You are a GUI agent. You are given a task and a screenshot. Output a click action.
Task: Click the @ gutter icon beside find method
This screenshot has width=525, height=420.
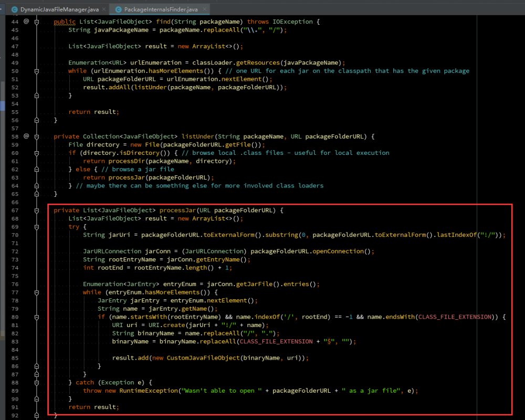(x=26, y=22)
